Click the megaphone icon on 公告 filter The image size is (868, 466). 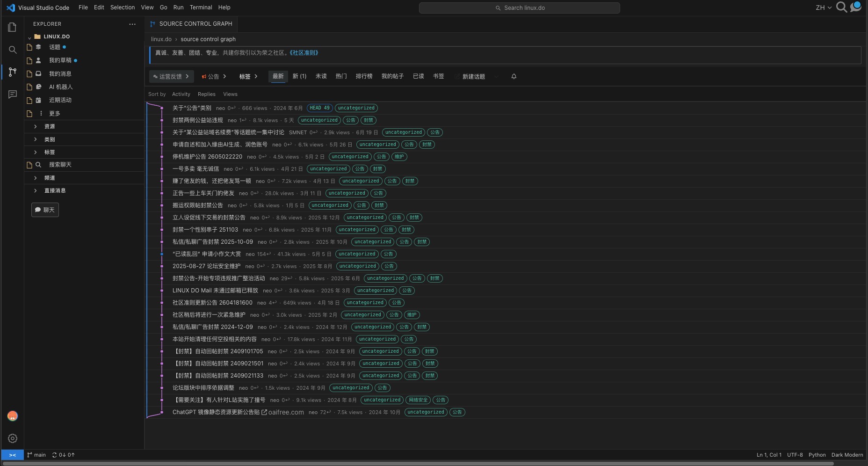pos(204,76)
